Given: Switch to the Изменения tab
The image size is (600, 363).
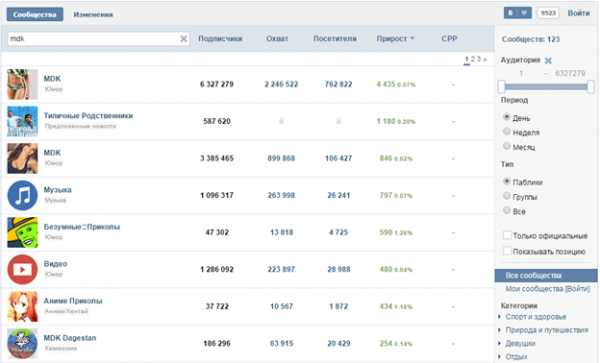Looking at the screenshot, I should pos(93,15).
